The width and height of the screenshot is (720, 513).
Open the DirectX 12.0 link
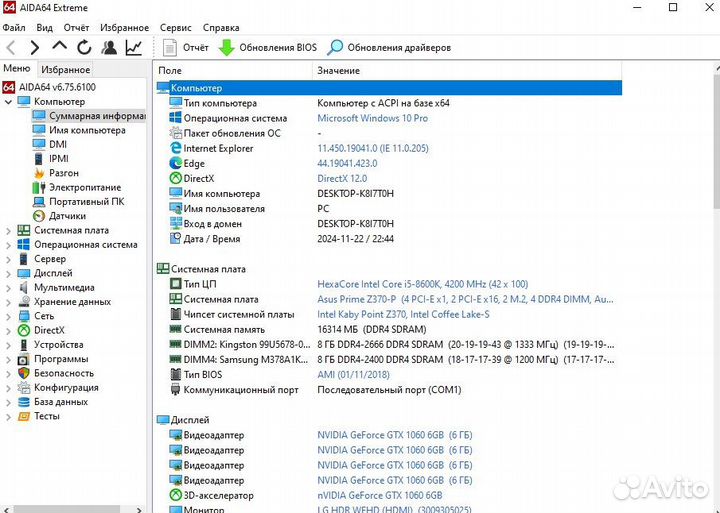click(x=342, y=179)
